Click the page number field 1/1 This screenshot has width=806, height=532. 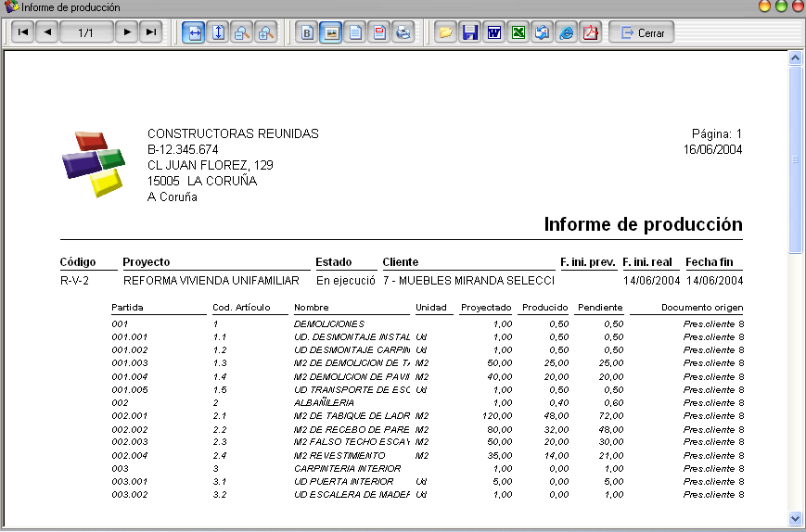(86, 32)
